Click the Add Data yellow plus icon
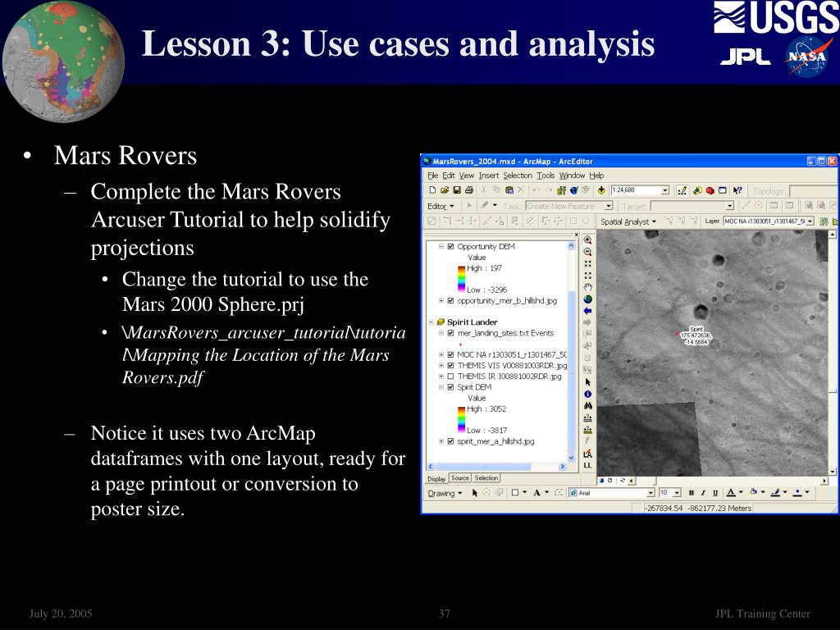This screenshot has height=630, width=840. 601,190
